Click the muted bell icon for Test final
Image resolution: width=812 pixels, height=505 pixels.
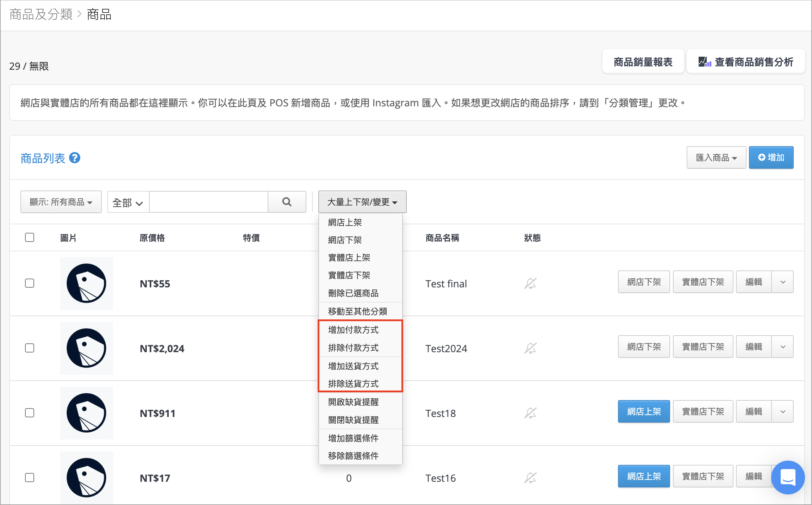530,283
